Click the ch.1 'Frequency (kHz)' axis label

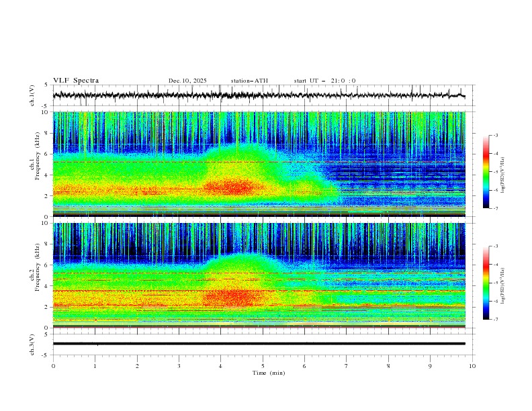(x=38, y=156)
